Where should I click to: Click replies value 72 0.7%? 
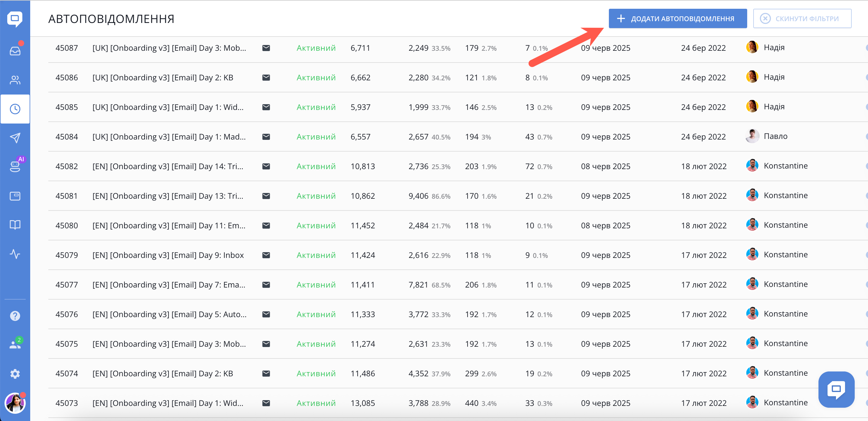538,166
